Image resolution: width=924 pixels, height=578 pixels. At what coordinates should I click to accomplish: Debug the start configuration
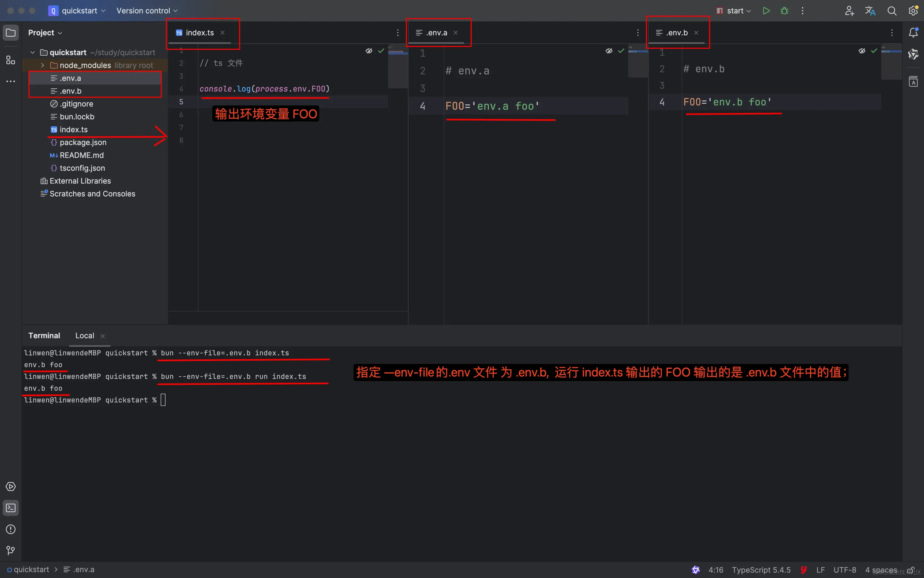pos(784,11)
